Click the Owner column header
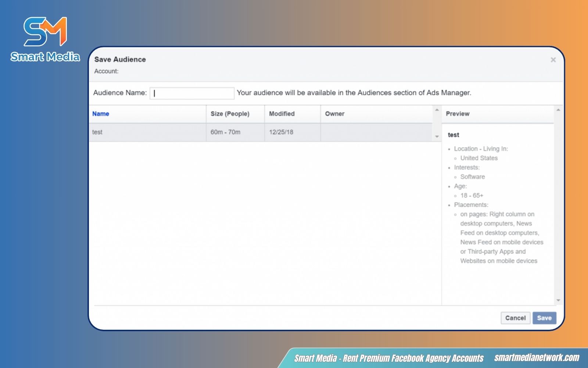This screenshot has height=368, width=588. pos(334,114)
